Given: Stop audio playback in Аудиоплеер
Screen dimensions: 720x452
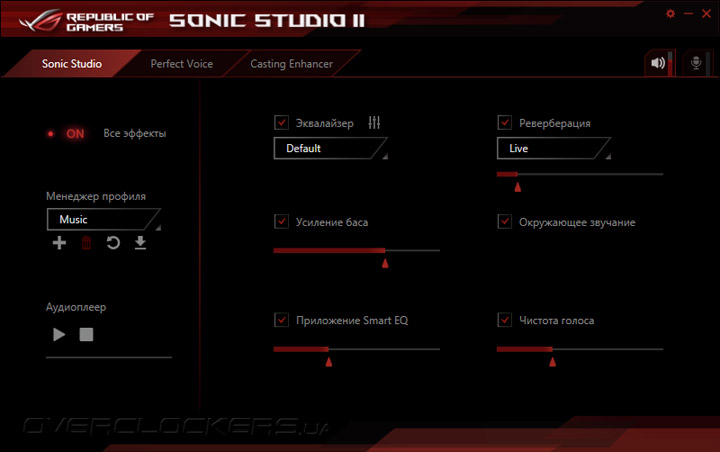Looking at the screenshot, I should pyautogui.click(x=86, y=334).
